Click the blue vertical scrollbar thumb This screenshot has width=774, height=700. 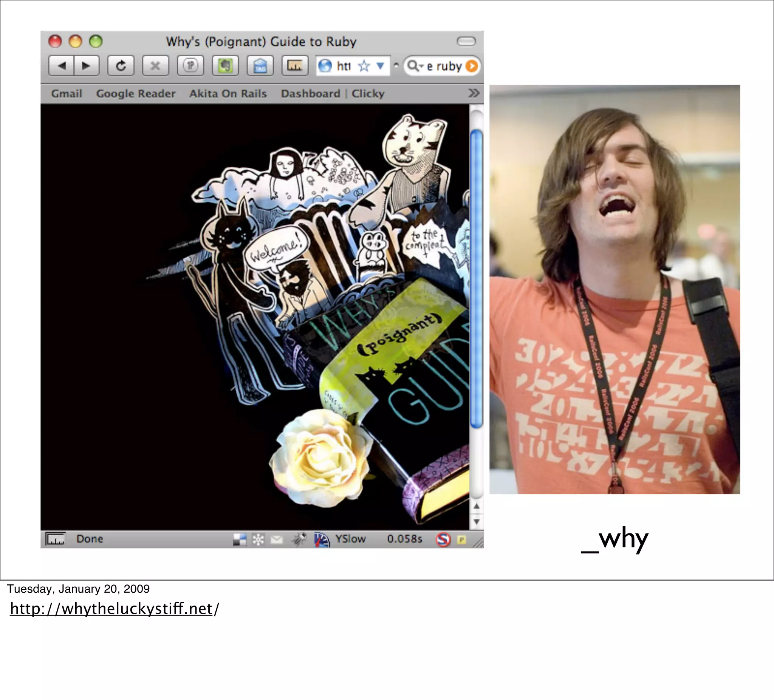coord(476,278)
